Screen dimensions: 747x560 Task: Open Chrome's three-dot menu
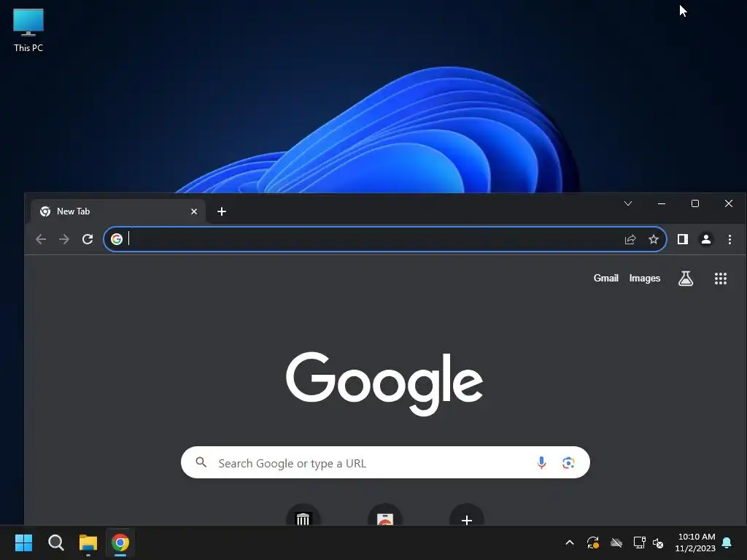point(729,239)
